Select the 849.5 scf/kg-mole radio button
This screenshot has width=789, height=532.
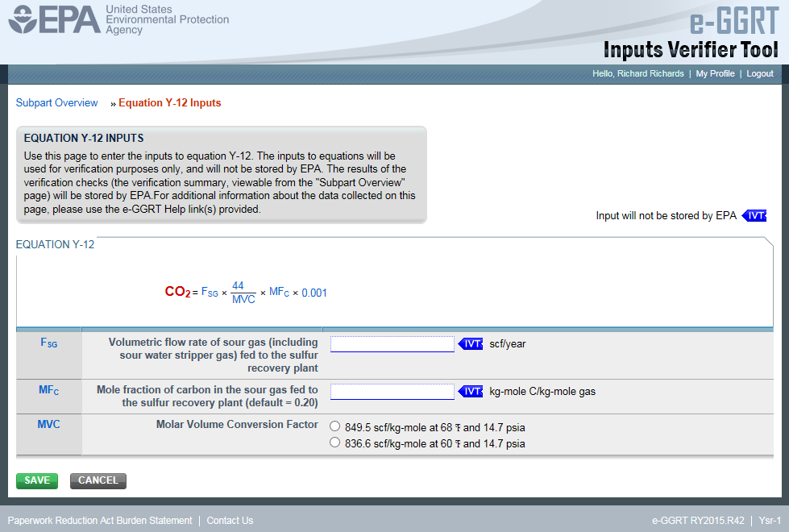click(334, 426)
